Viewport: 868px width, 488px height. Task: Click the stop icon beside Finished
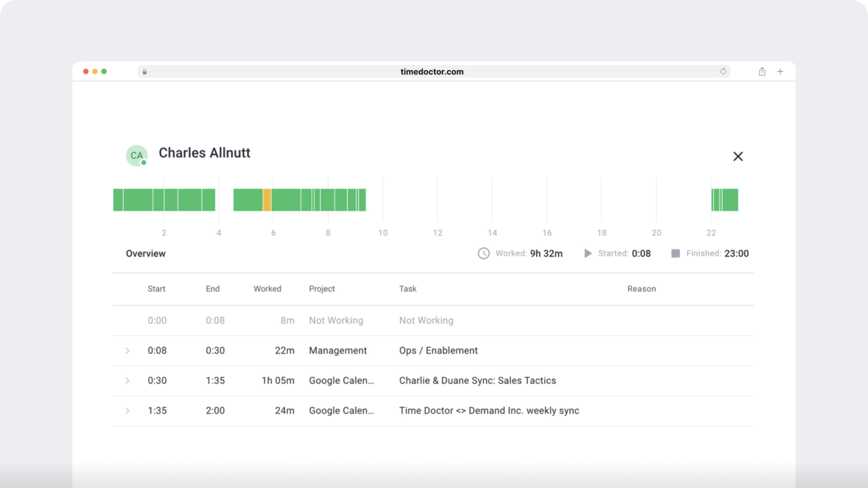pyautogui.click(x=675, y=254)
